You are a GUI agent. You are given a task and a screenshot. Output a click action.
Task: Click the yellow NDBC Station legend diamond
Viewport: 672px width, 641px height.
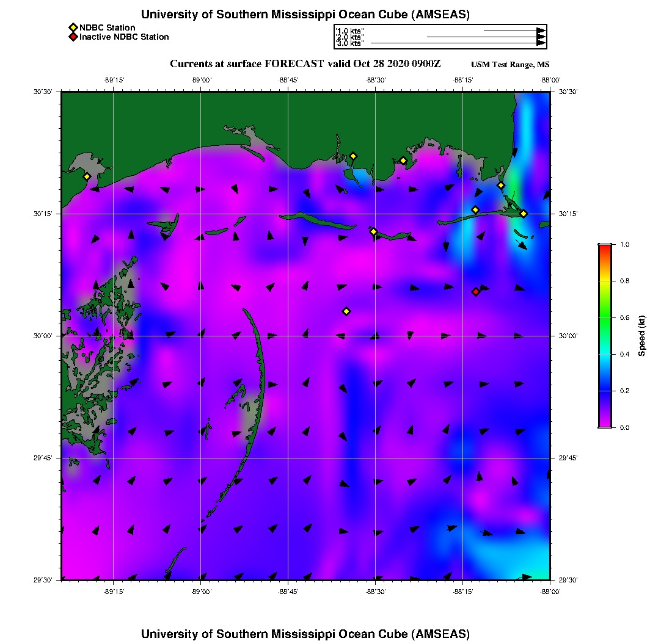pos(73,27)
